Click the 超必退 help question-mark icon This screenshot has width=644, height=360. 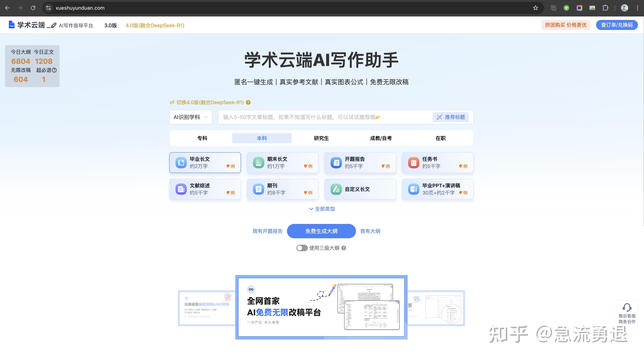click(x=54, y=70)
